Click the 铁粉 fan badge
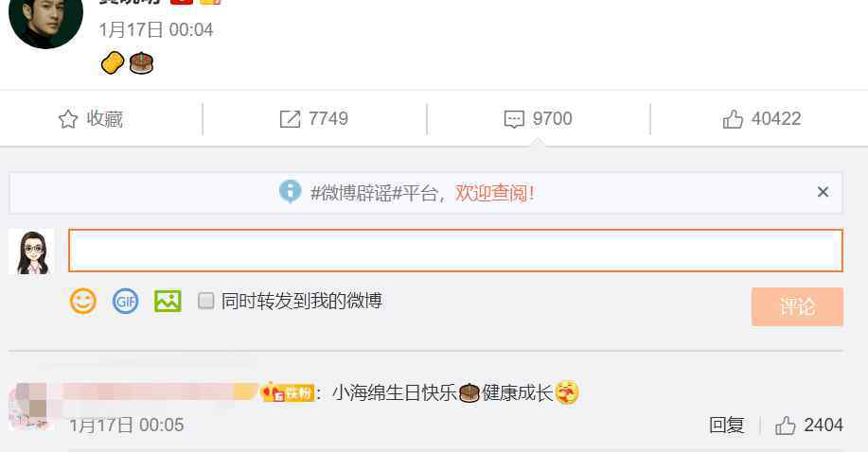This screenshot has height=452, width=868. 288,392
